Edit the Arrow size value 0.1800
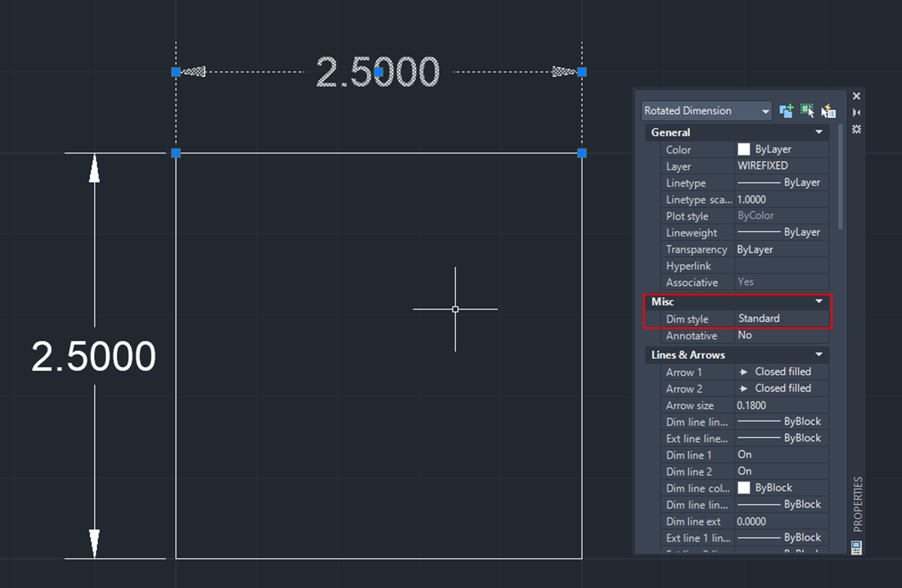 click(x=782, y=405)
